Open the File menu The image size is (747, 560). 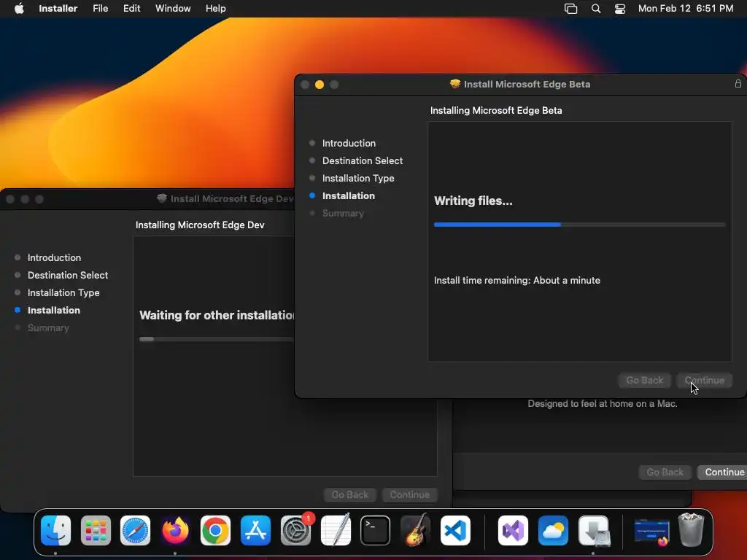tap(100, 9)
